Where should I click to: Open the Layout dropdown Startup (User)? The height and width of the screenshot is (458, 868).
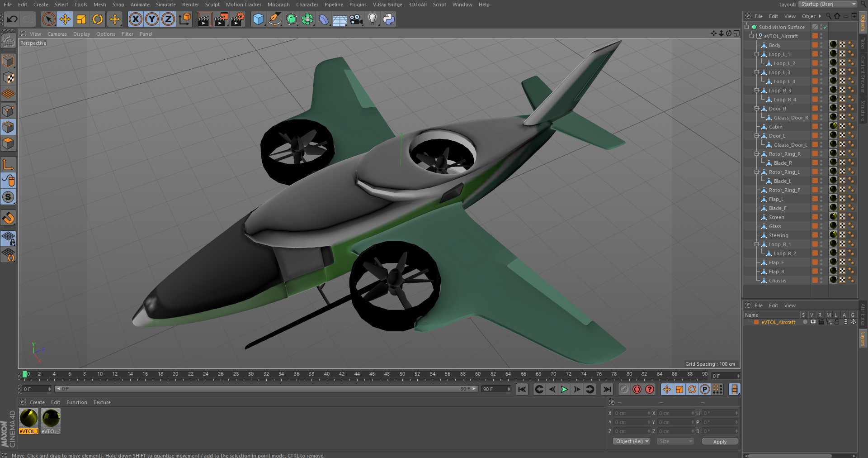pos(828,4)
